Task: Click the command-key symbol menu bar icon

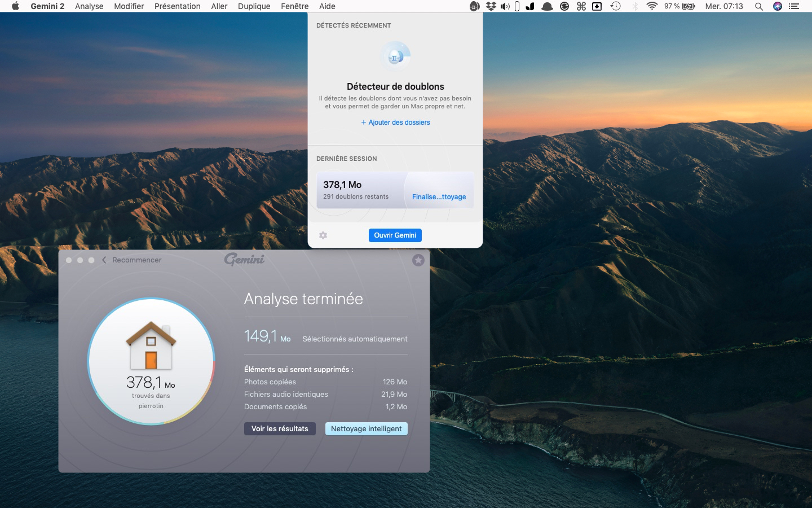Action: point(581,6)
